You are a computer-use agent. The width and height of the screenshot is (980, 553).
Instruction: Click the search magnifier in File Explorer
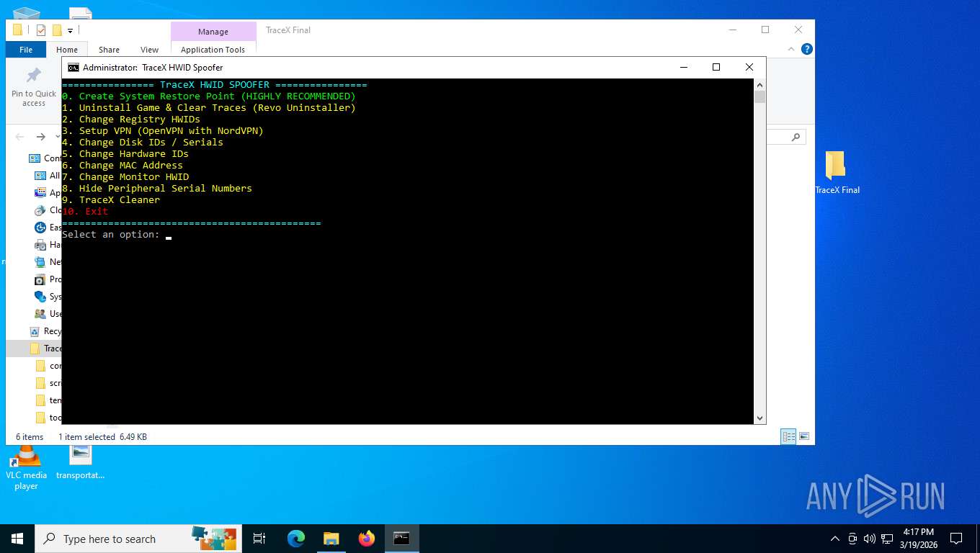point(796,137)
